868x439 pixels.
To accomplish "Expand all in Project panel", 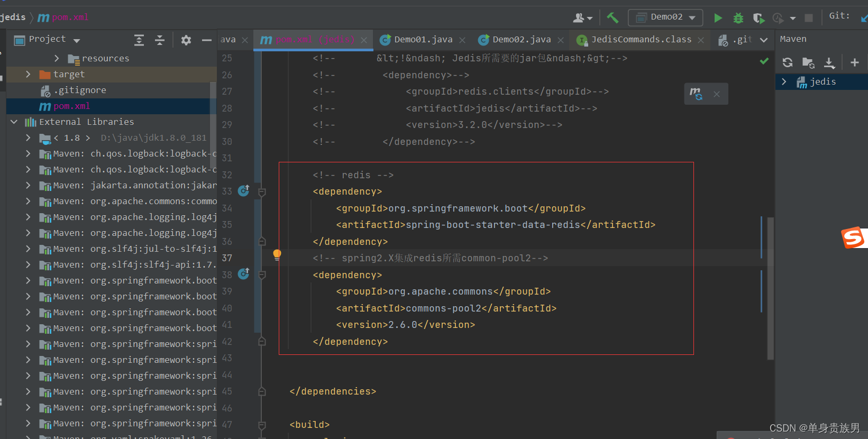I will pos(139,40).
